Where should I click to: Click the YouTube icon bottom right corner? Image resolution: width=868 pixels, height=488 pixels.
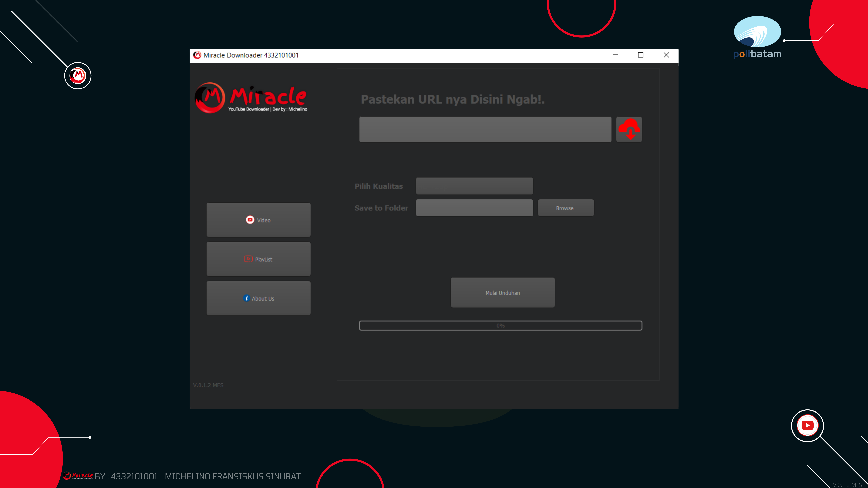(x=808, y=425)
